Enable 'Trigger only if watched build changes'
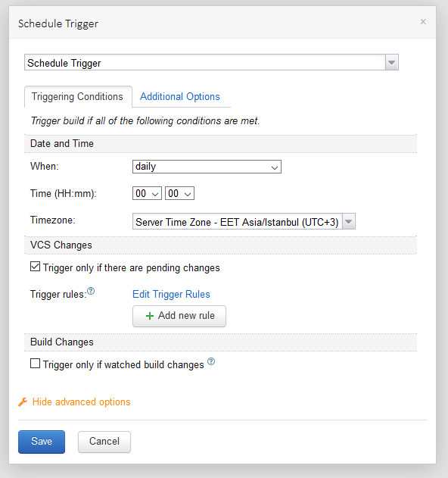This screenshot has height=478, width=448. [x=35, y=364]
